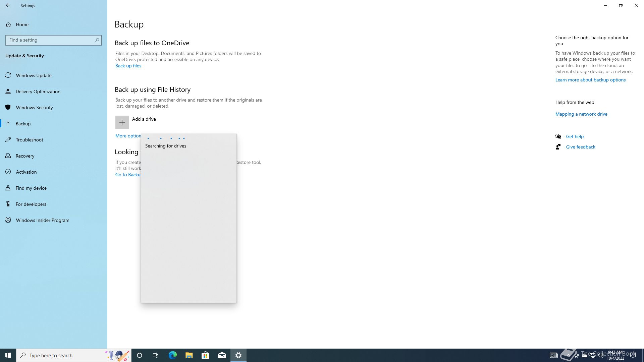The width and height of the screenshot is (644, 362).
Task: Open Microsoft Store from taskbar
Action: pos(205,355)
